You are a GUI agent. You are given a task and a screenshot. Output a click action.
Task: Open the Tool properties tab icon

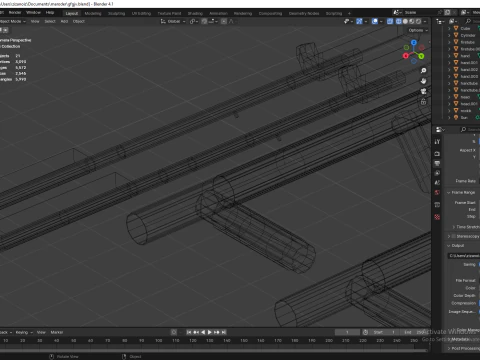(x=437, y=142)
